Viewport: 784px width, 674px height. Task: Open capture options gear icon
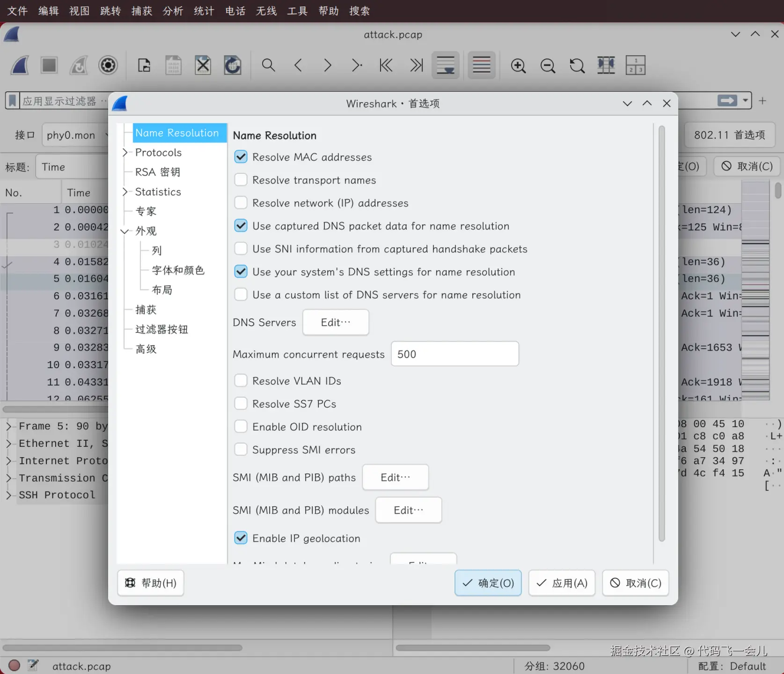[108, 65]
